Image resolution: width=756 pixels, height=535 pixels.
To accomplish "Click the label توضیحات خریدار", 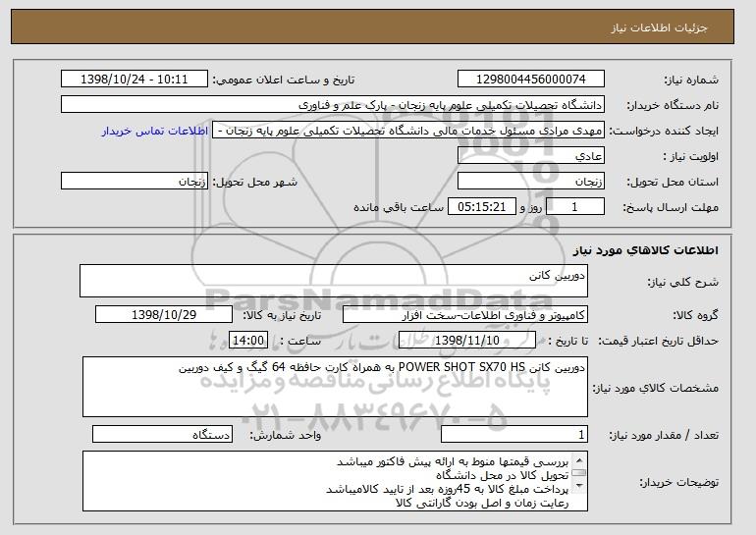I will pos(678,482).
